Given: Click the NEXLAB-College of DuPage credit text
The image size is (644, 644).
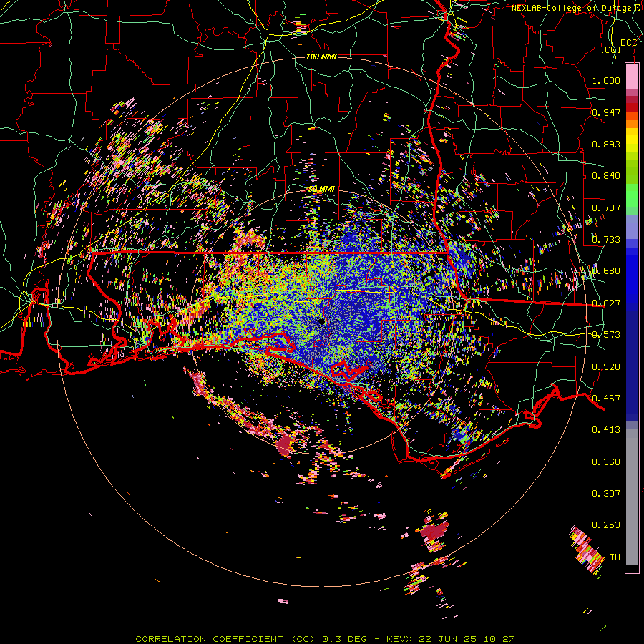Looking at the screenshot, I should click(x=577, y=8).
